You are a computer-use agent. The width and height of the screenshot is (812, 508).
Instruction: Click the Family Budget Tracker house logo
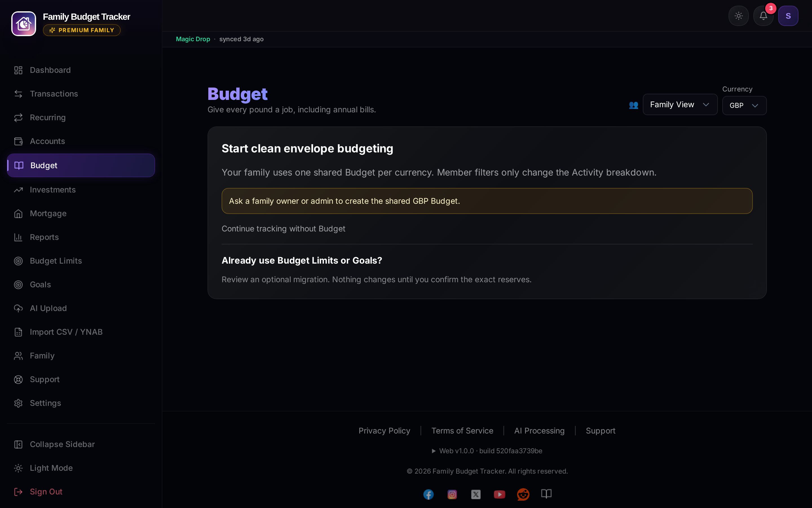[x=23, y=23]
